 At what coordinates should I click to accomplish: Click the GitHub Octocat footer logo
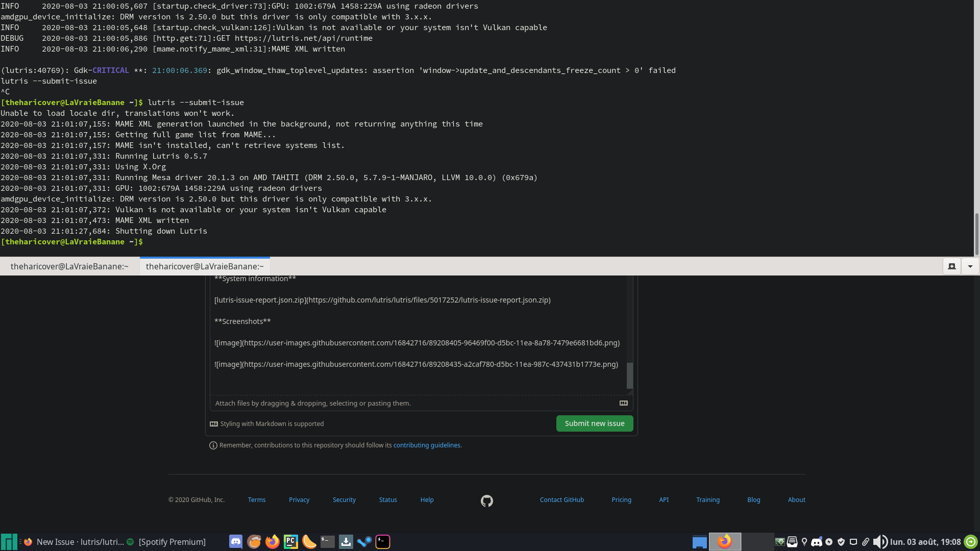point(487,501)
